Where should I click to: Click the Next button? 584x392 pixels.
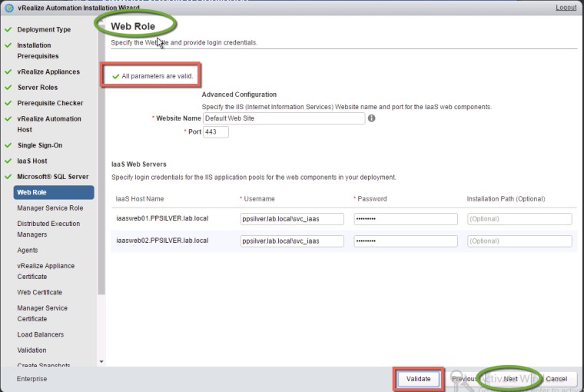(x=510, y=379)
